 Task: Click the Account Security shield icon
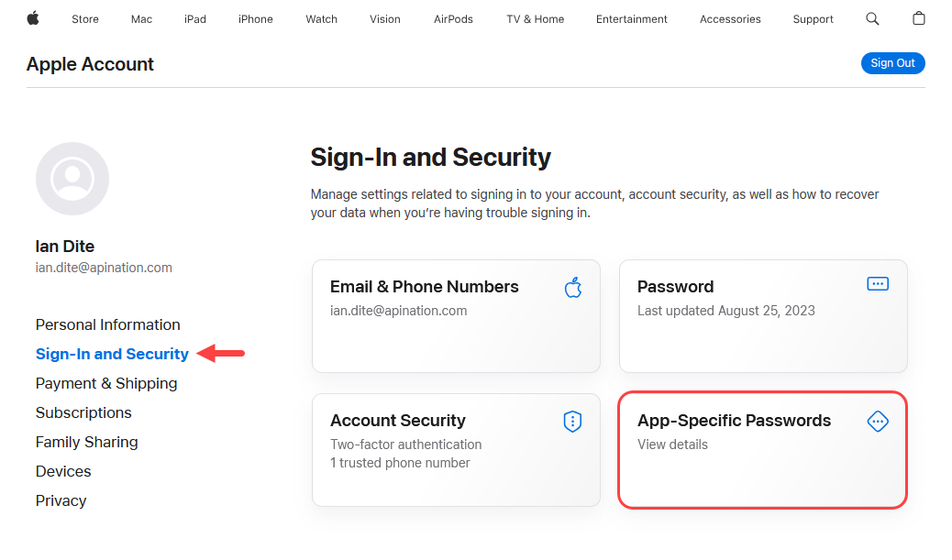coord(572,421)
